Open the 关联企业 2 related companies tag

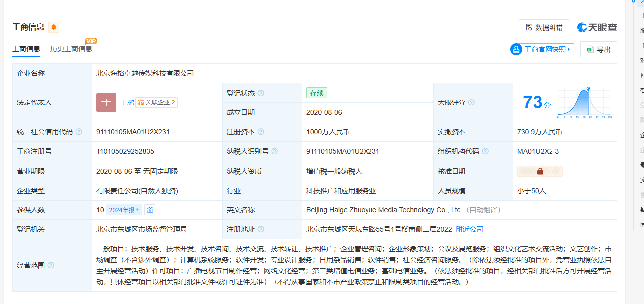pos(156,102)
